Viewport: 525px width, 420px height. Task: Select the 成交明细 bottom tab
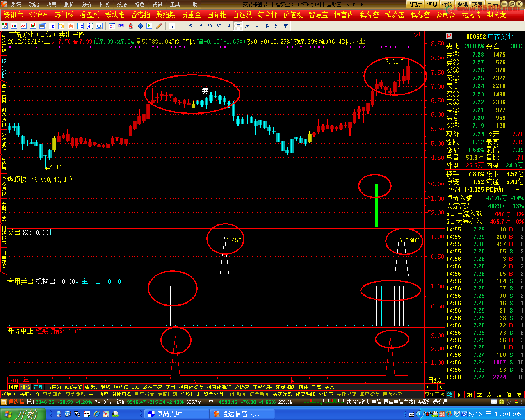coord(306,394)
